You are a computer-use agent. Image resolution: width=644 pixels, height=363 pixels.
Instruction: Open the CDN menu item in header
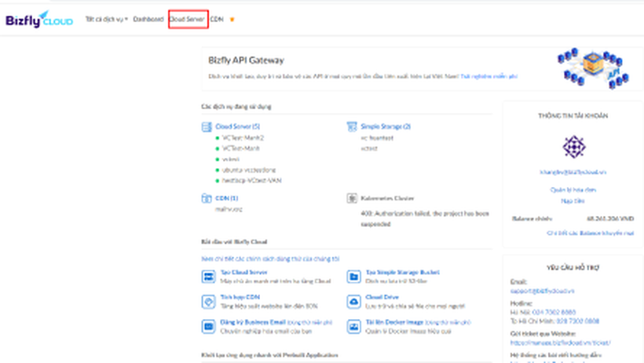[217, 20]
